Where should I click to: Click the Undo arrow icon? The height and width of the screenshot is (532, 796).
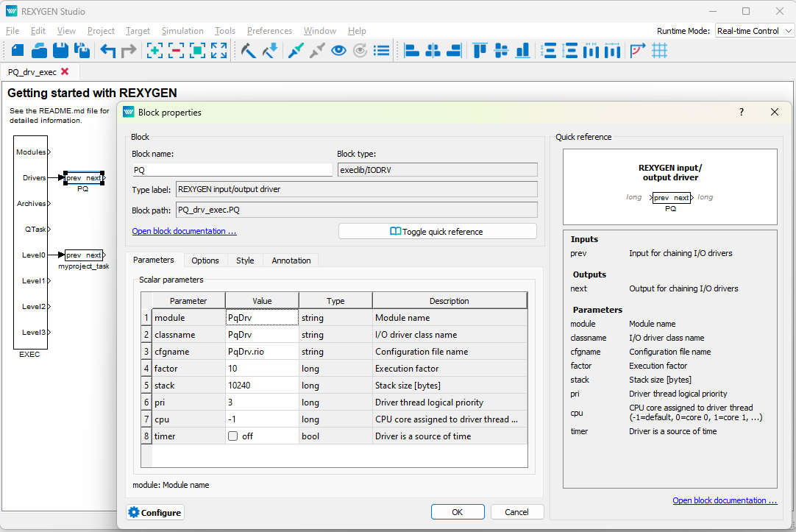(x=107, y=50)
